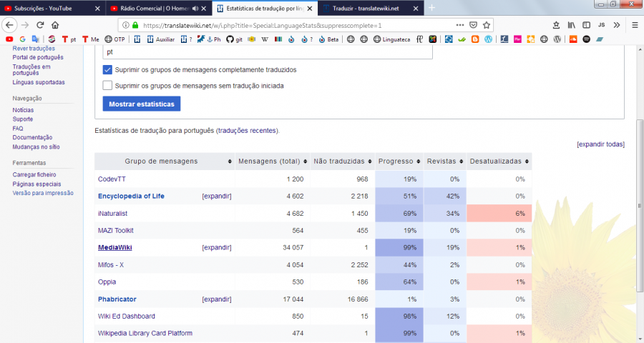This screenshot has height=343, width=644.
Task: Open the Library toolbar icon
Action: tap(571, 25)
